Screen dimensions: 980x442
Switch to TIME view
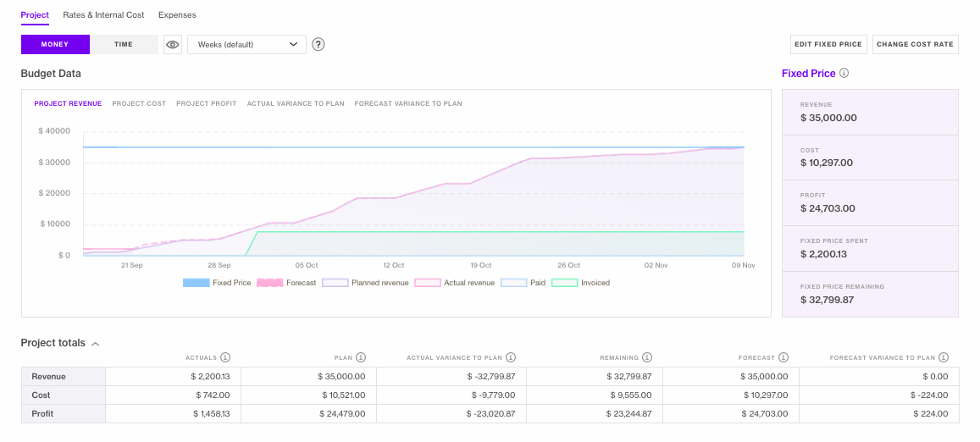coord(124,44)
